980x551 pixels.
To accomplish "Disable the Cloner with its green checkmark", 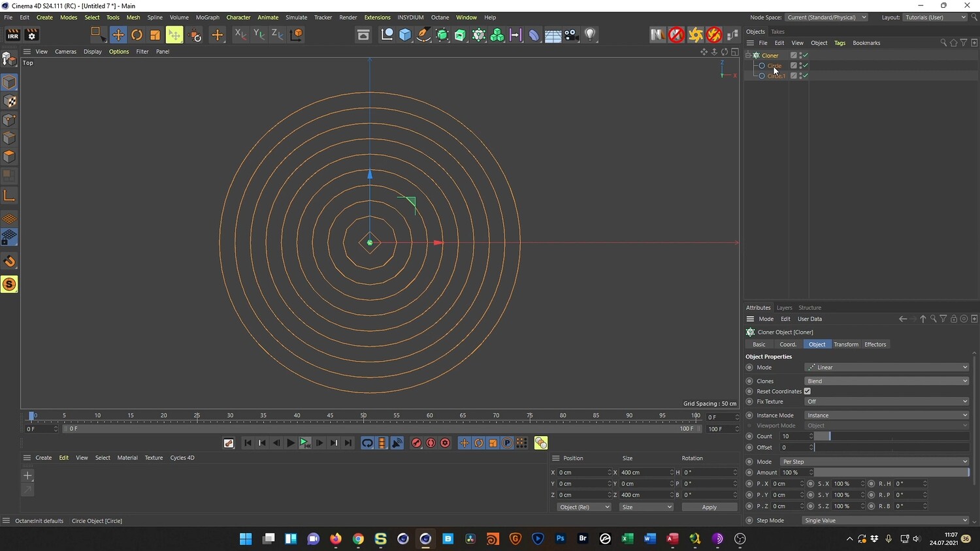I will tap(806, 55).
